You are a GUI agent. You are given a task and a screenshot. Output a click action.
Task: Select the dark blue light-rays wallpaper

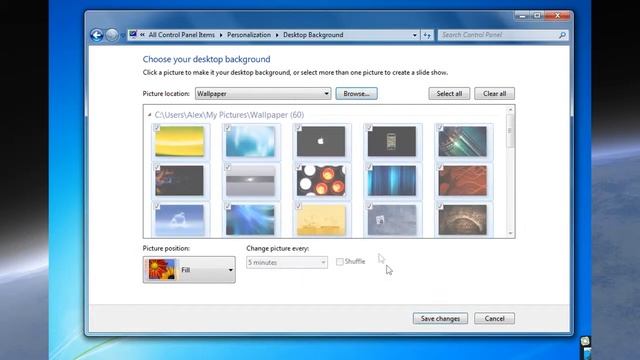(250, 220)
